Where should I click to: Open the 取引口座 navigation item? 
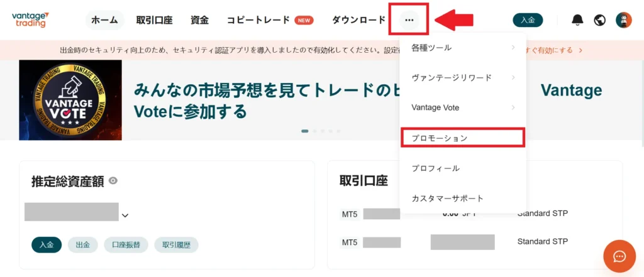pyautogui.click(x=155, y=19)
